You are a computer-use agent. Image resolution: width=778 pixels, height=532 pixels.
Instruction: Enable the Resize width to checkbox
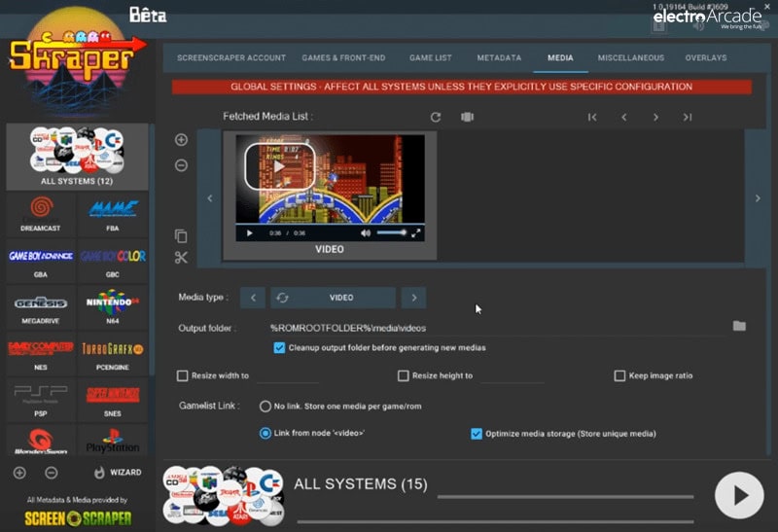183,375
